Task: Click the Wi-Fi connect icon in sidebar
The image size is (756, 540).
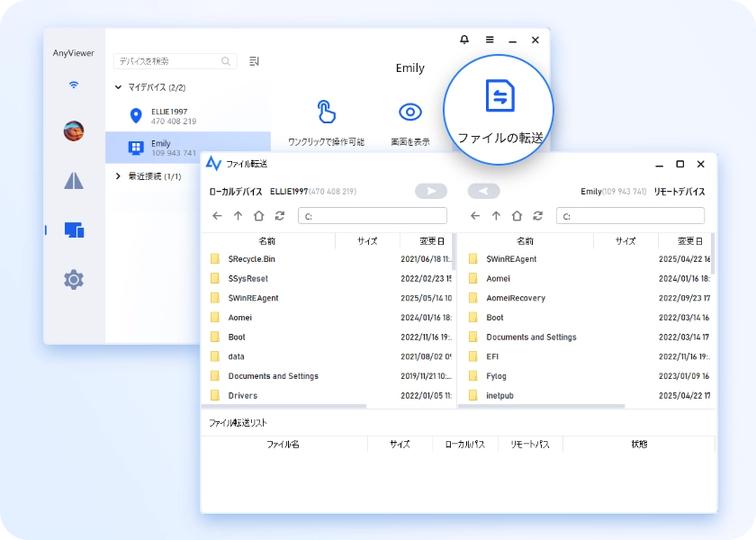Action: [x=74, y=85]
